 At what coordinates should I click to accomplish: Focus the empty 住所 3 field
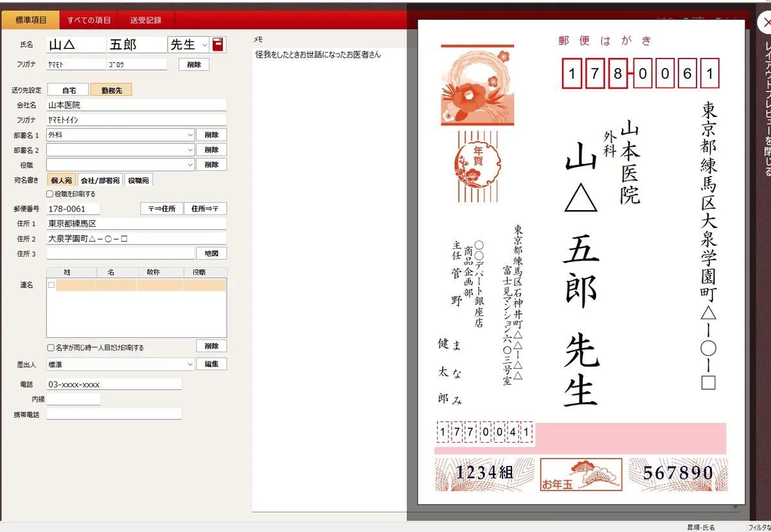tap(121, 254)
